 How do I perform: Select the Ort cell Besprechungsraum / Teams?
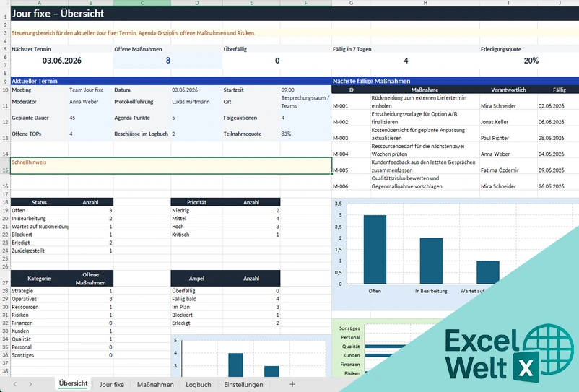tap(306, 102)
